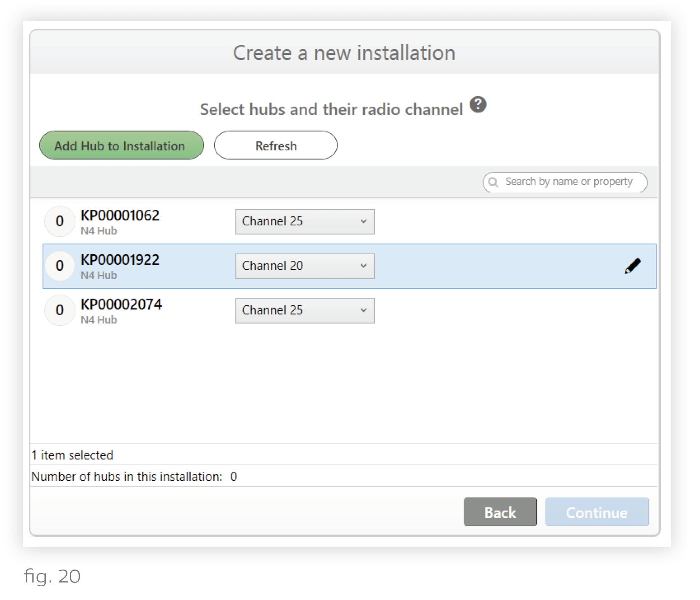Click the round 0 badge beside KP00001922
Viewport: 700px width, 600px height.
(x=60, y=266)
